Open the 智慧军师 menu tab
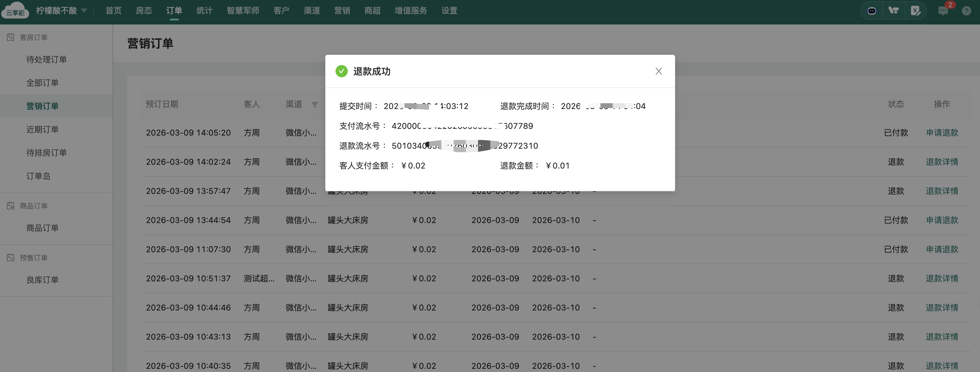980x372 pixels. (243, 11)
